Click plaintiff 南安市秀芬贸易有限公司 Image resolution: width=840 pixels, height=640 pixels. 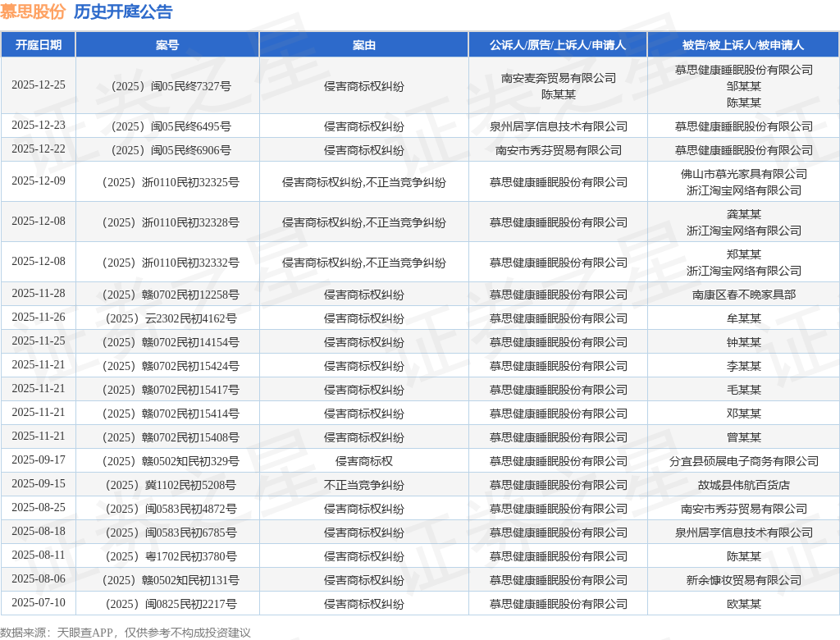pyautogui.click(x=558, y=150)
